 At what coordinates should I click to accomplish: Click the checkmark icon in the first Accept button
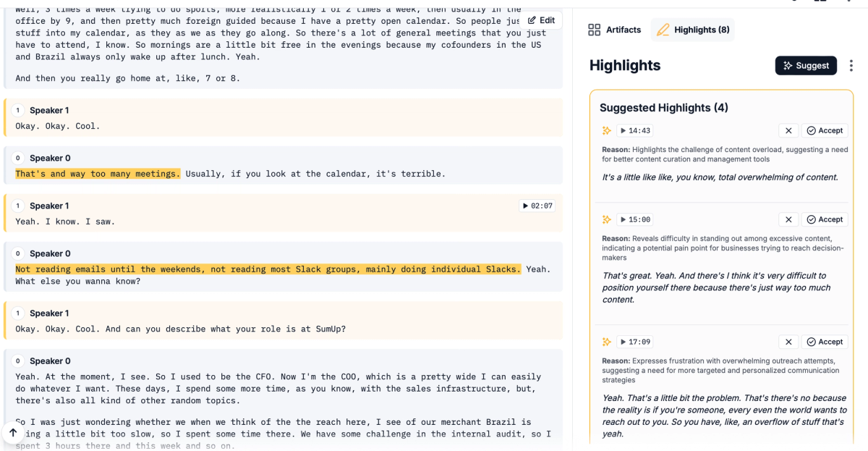809,130
